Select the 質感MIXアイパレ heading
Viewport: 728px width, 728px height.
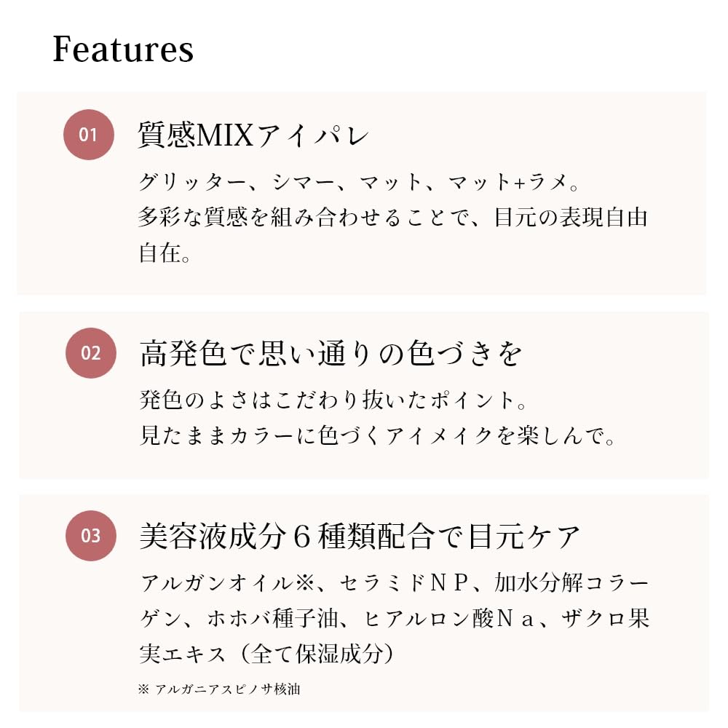click(254, 136)
